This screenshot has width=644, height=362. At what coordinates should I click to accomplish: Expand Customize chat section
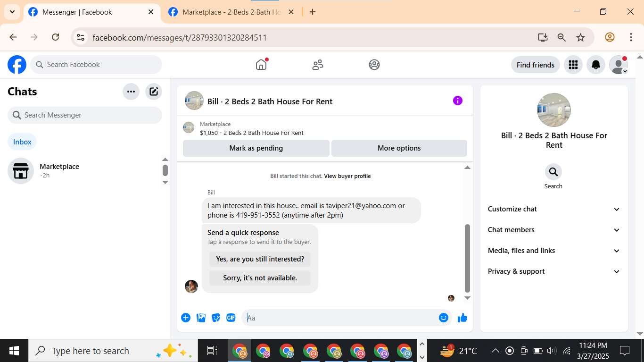coord(554,209)
